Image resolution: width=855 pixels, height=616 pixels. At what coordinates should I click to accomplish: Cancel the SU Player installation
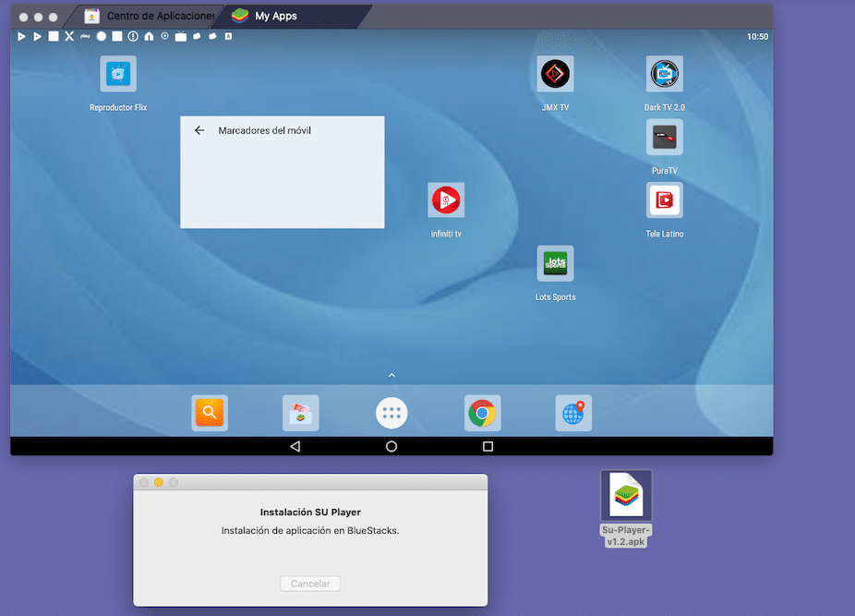pyautogui.click(x=310, y=584)
